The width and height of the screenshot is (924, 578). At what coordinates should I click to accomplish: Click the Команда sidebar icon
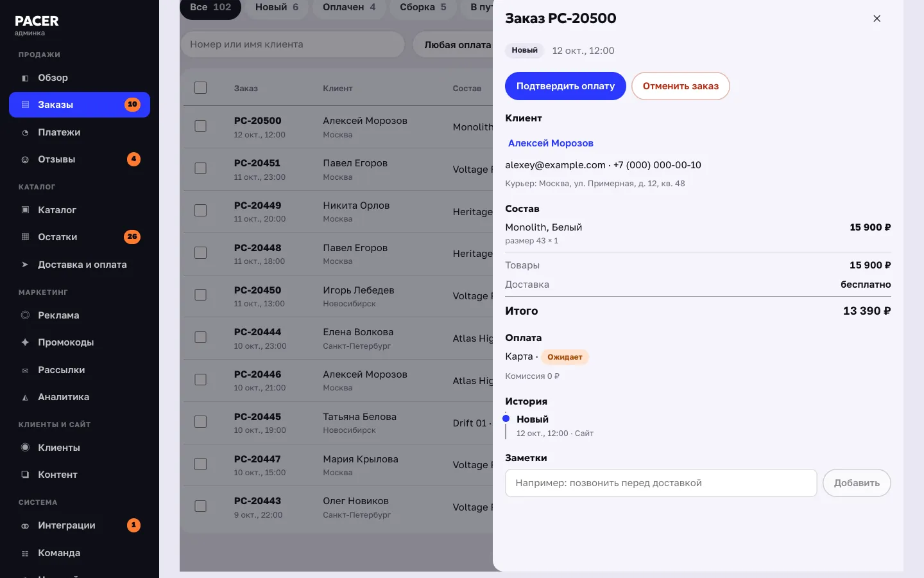coord(25,554)
